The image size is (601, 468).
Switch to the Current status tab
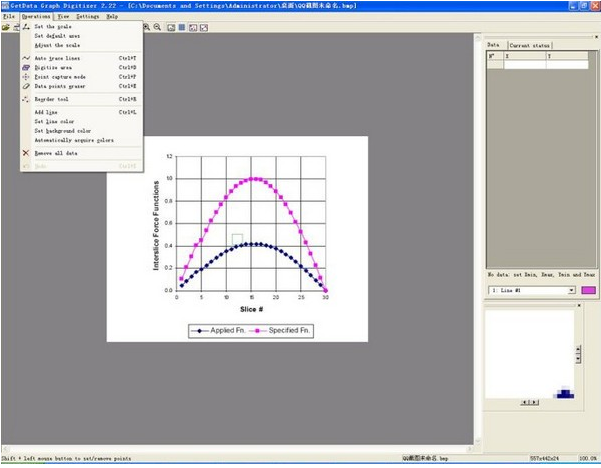pos(527,45)
